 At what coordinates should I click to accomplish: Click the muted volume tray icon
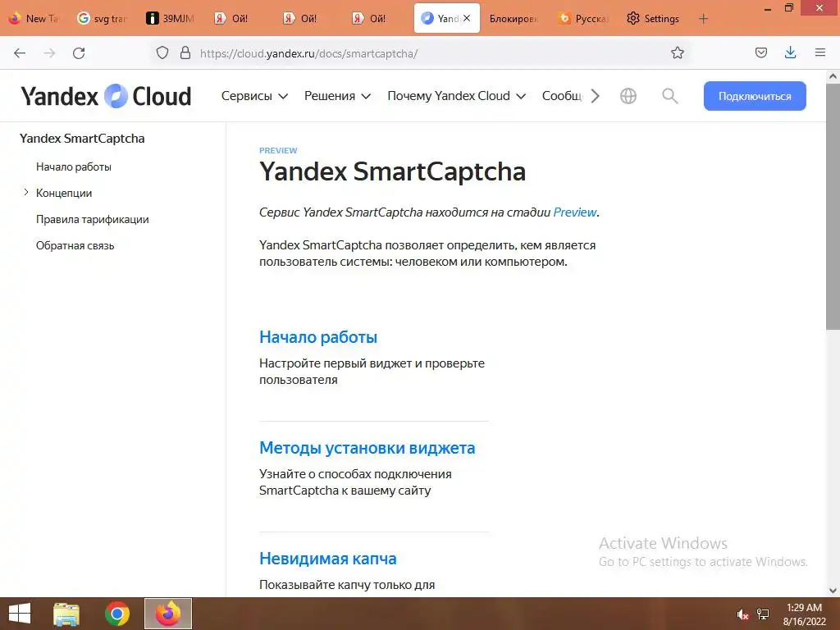click(x=742, y=615)
